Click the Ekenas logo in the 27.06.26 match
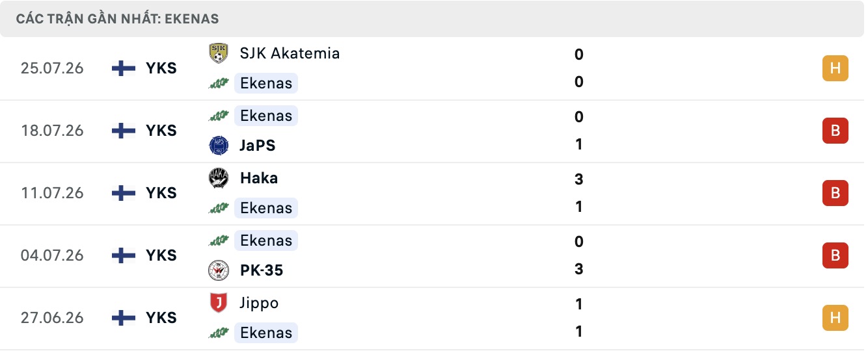This screenshot has width=868, height=351. pyautogui.click(x=219, y=333)
